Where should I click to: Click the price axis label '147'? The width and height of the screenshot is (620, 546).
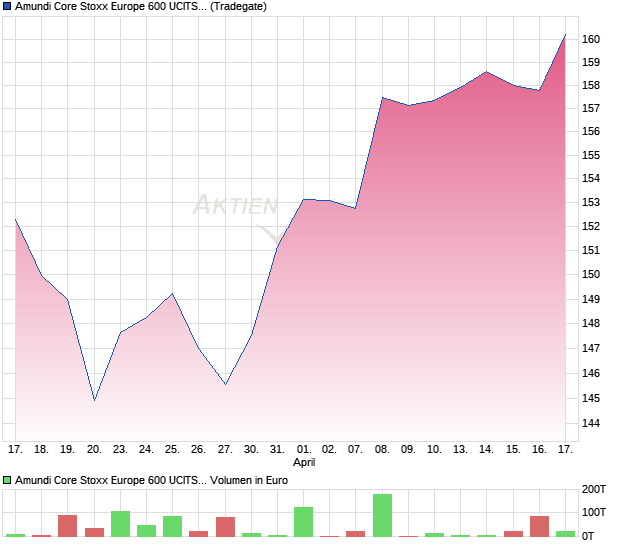[x=591, y=348]
